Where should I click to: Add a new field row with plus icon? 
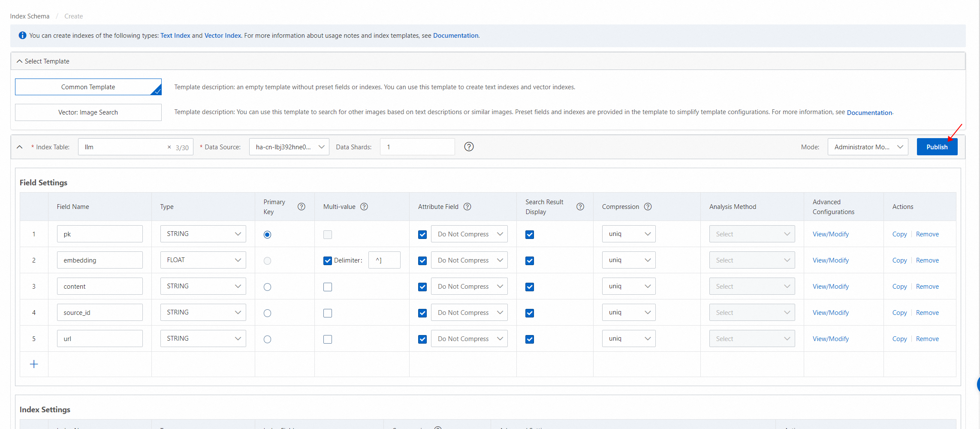coord(34,364)
